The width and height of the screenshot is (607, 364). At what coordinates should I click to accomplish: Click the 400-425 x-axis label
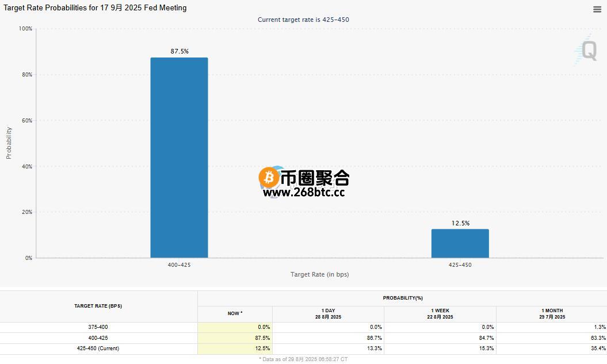180,265
